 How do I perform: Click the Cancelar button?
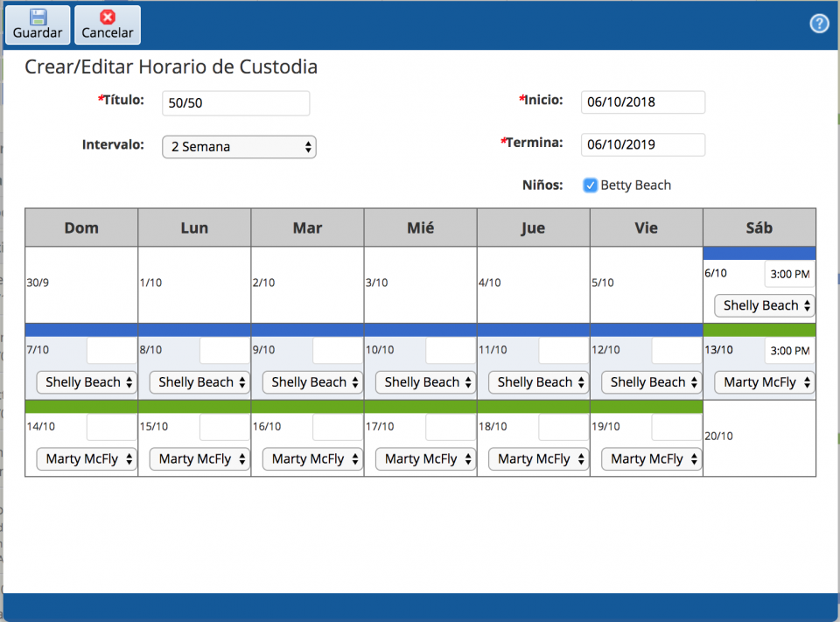[107, 24]
